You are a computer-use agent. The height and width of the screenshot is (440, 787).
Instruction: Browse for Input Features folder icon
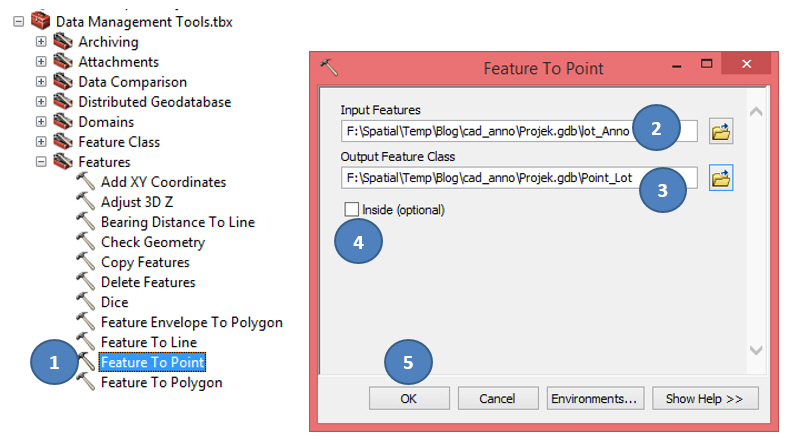click(721, 130)
